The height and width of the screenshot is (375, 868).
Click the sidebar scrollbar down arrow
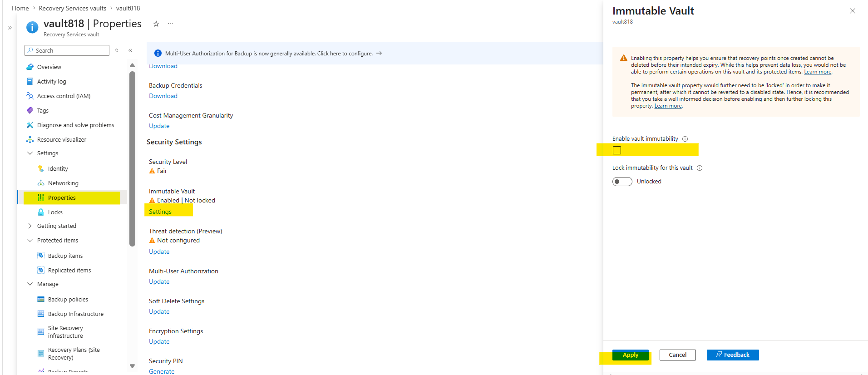point(132,366)
